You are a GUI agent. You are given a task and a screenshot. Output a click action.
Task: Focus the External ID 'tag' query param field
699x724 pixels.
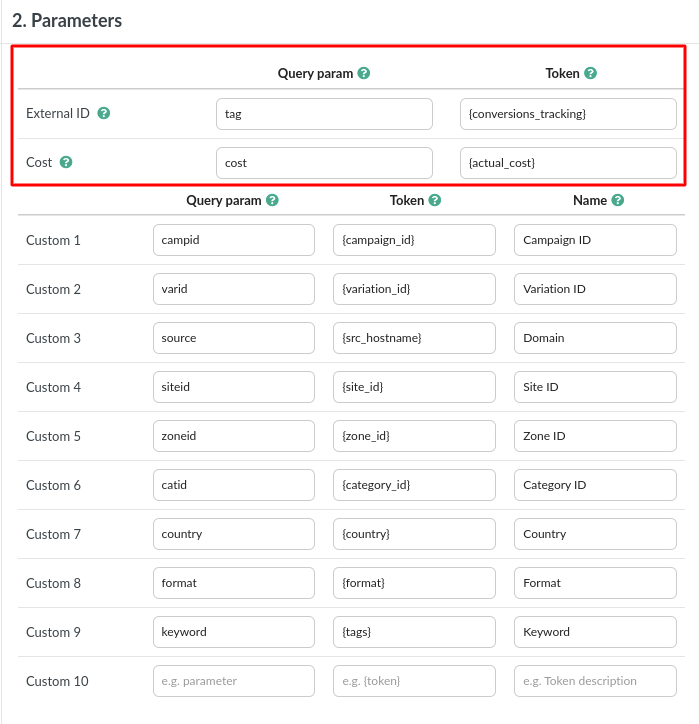(x=324, y=114)
